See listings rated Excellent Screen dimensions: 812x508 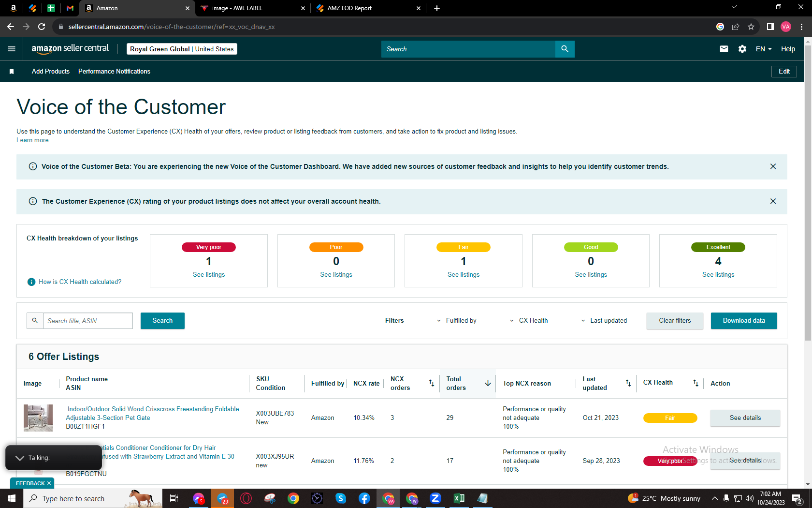coord(718,275)
